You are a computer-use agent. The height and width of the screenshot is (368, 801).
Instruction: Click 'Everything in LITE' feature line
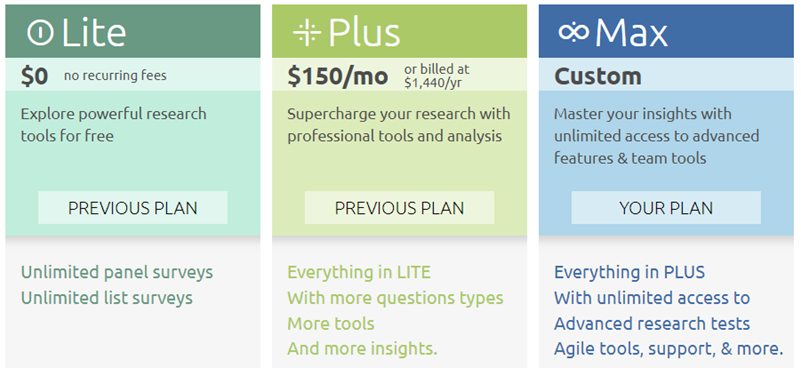click(x=359, y=272)
